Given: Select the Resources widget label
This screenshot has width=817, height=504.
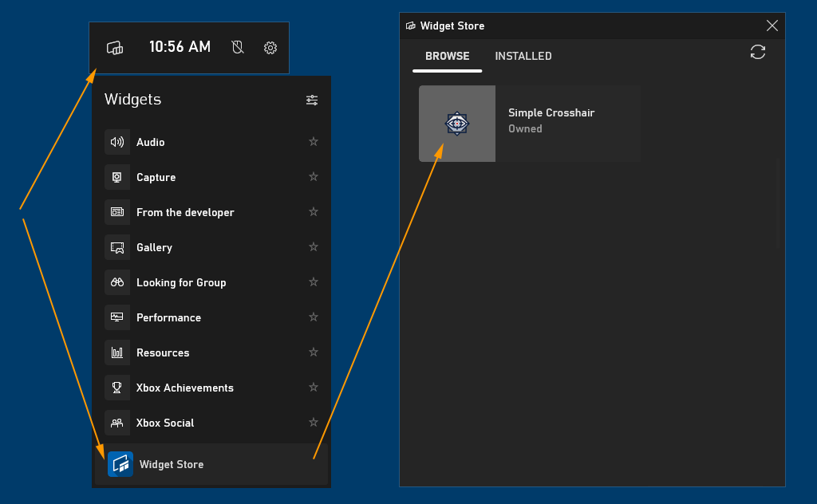Looking at the screenshot, I should tap(163, 352).
